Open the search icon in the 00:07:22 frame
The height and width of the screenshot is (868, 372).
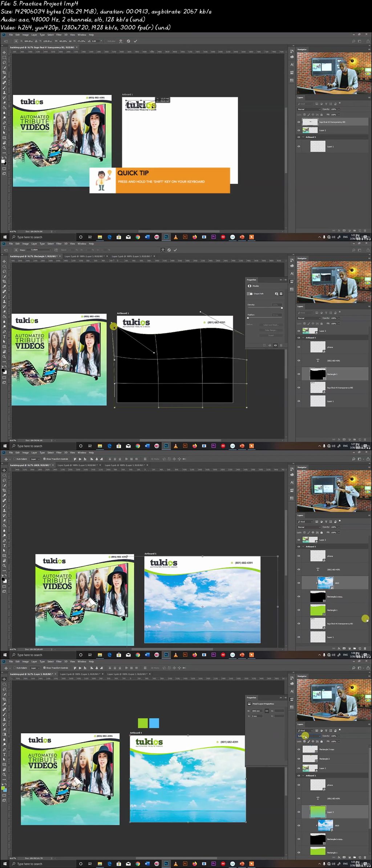coord(353,668)
